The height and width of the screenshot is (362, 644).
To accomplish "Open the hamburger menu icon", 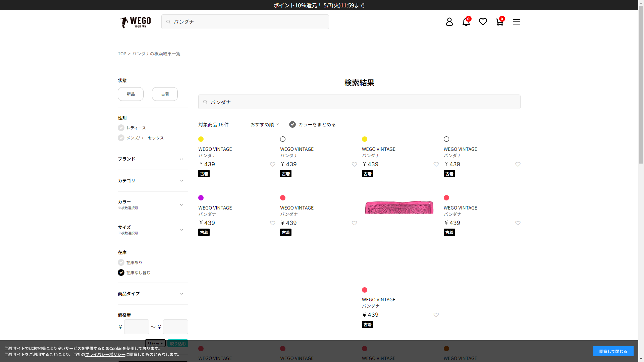I will pyautogui.click(x=516, y=22).
